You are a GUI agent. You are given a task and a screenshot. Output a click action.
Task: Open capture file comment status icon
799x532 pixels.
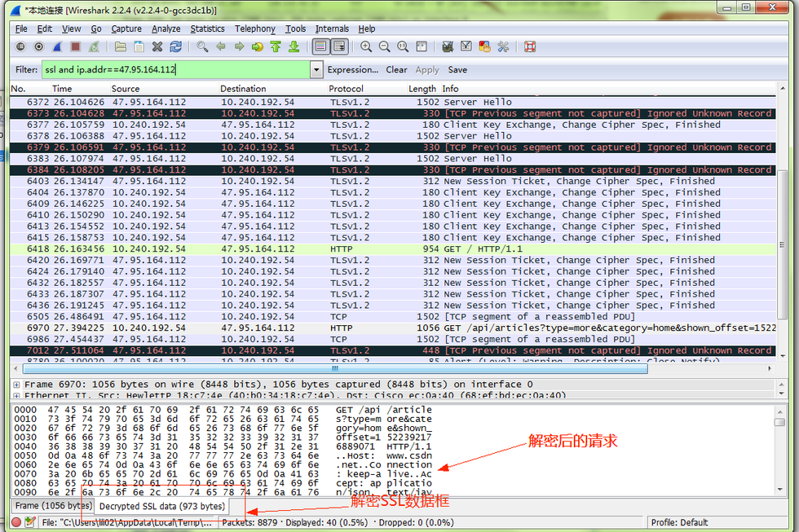[31, 522]
